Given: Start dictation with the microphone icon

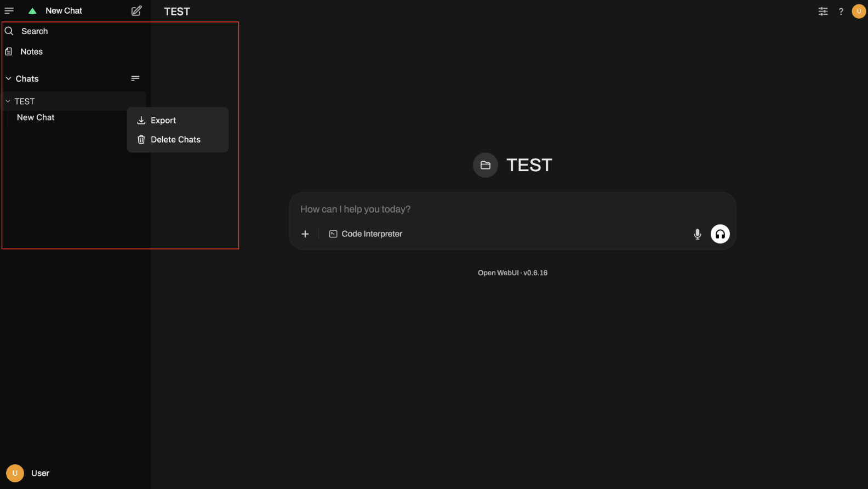Looking at the screenshot, I should [697, 234].
